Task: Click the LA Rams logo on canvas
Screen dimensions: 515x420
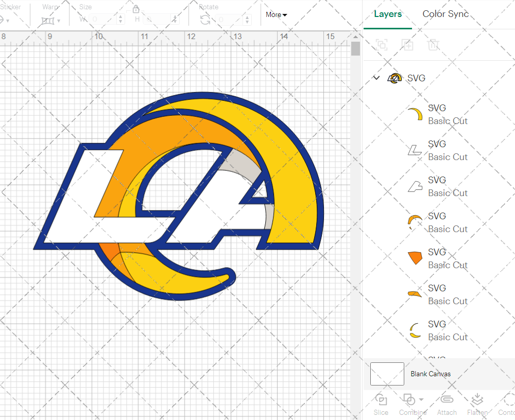Action: click(179, 197)
